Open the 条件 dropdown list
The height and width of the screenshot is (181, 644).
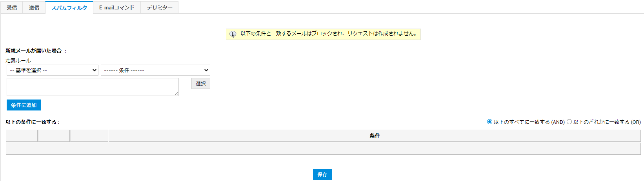pyautogui.click(x=155, y=70)
